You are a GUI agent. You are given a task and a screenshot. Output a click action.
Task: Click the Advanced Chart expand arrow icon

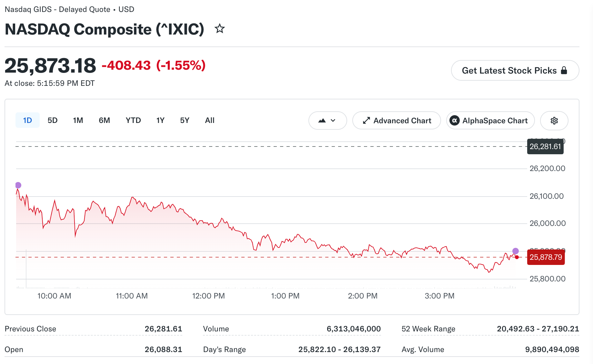(366, 121)
